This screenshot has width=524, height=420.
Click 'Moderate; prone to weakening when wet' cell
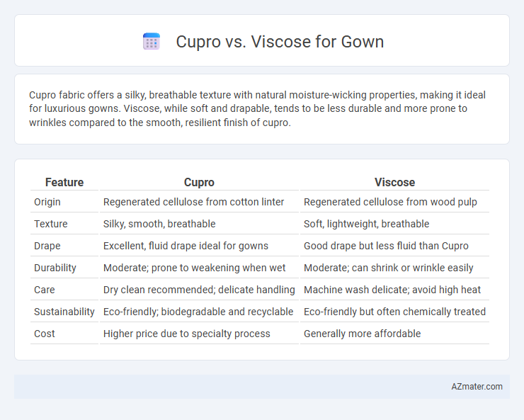[194, 268]
